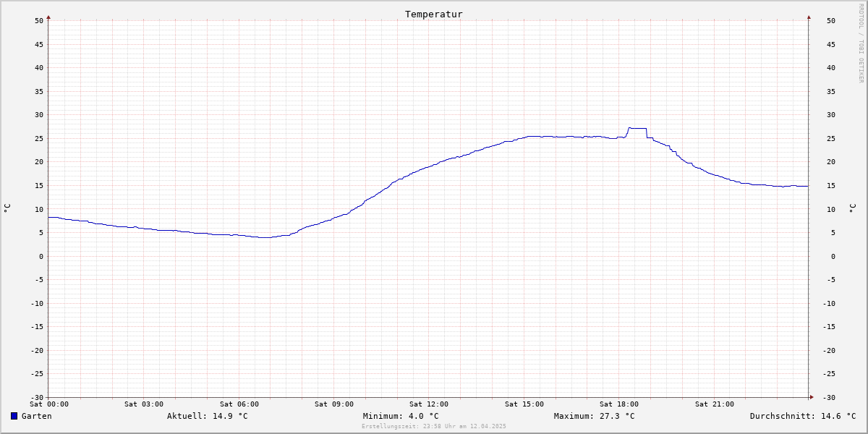
Task: Click the Sat 12:00 time axis label
Action: coord(429,404)
